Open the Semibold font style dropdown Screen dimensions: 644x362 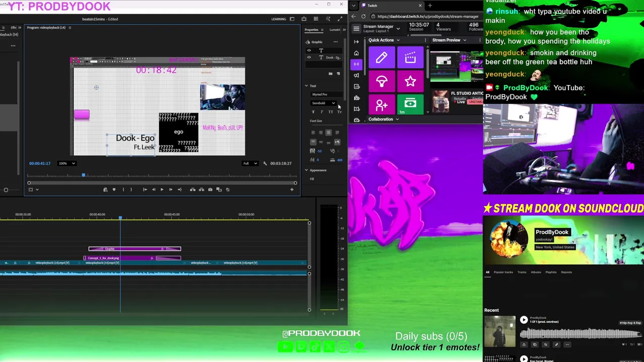323,103
